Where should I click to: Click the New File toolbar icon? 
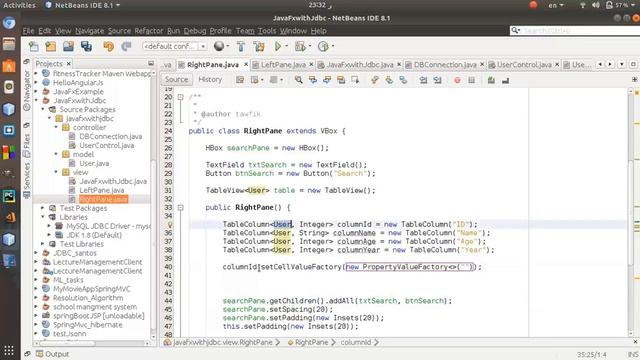coord(33,47)
